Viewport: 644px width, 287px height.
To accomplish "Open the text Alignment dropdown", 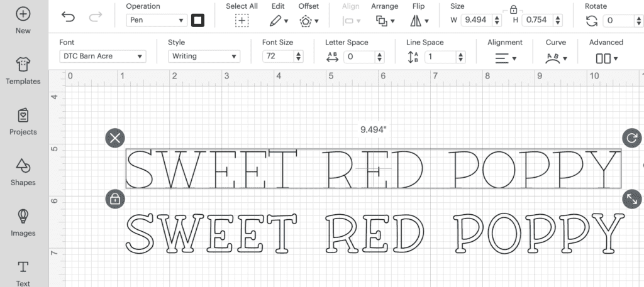I will pos(505,58).
